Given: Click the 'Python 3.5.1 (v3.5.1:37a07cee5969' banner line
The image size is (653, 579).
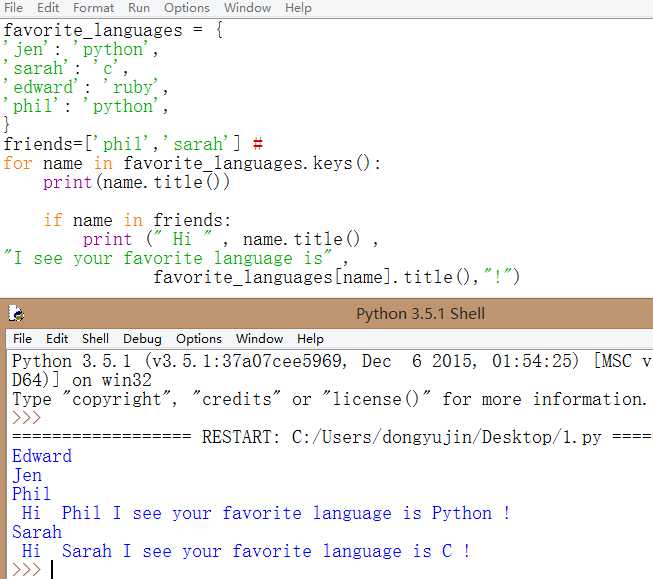Looking at the screenshot, I should click(x=331, y=361).
